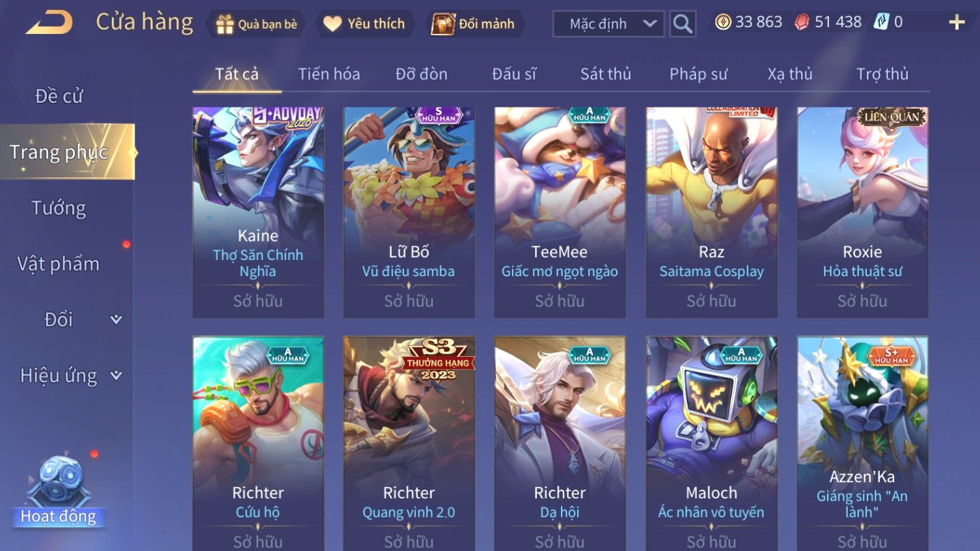Viewport: 980px width, 551px height.
Task: Click the gold coin balance icon
Action: pyautogui.click(x=722, y=22)
